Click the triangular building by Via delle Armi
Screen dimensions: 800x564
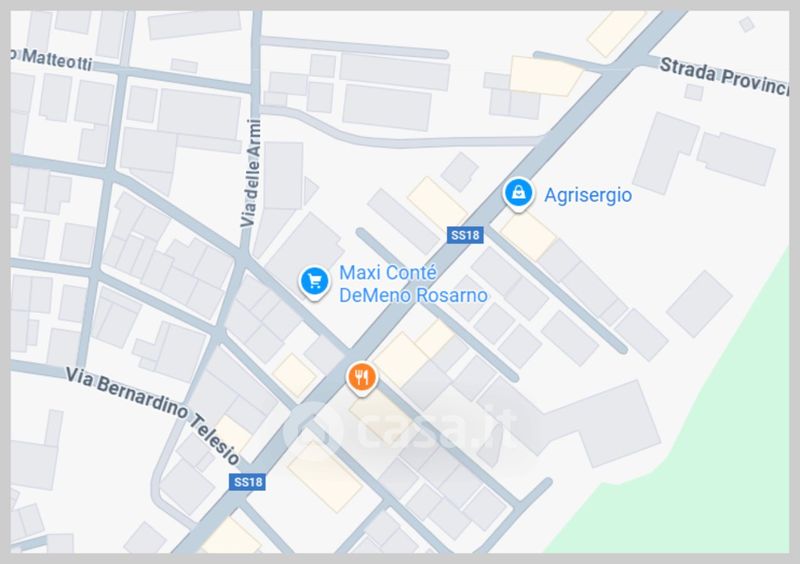(x=310, y=190)
